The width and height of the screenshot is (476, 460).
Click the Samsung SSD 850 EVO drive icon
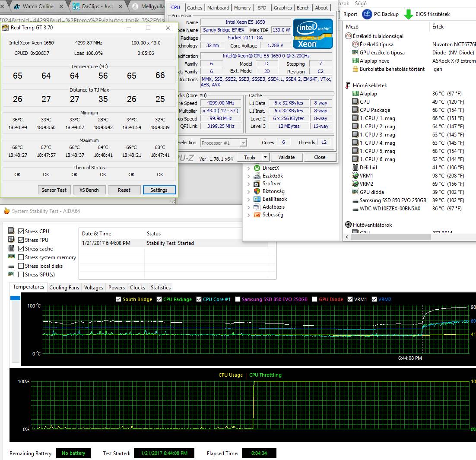click(x=355, y=201)
